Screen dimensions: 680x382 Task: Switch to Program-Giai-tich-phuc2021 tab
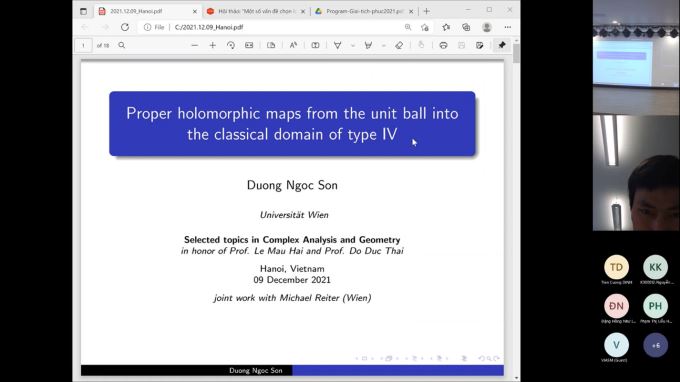pyautogui.click(x=360, y=11)
